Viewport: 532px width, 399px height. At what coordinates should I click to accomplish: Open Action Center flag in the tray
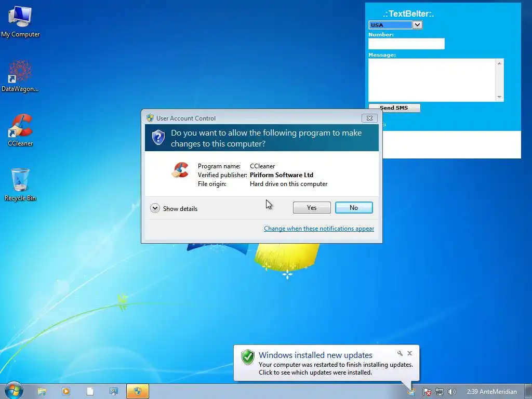[x=427, y=392]
